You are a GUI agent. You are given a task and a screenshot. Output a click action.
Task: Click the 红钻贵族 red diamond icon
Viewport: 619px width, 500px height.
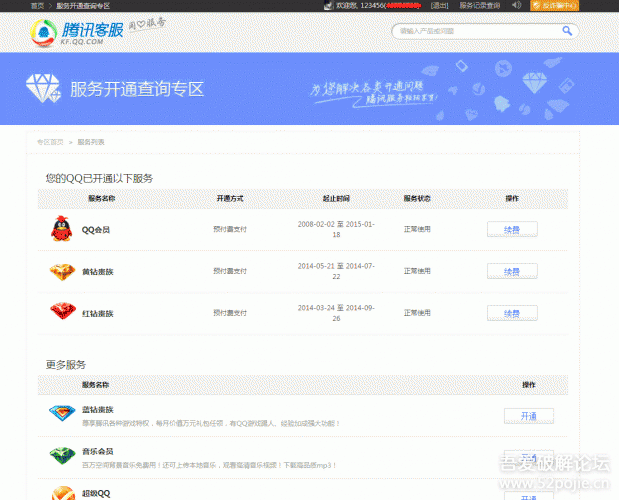pyautogui.click(x=63, y=311)
